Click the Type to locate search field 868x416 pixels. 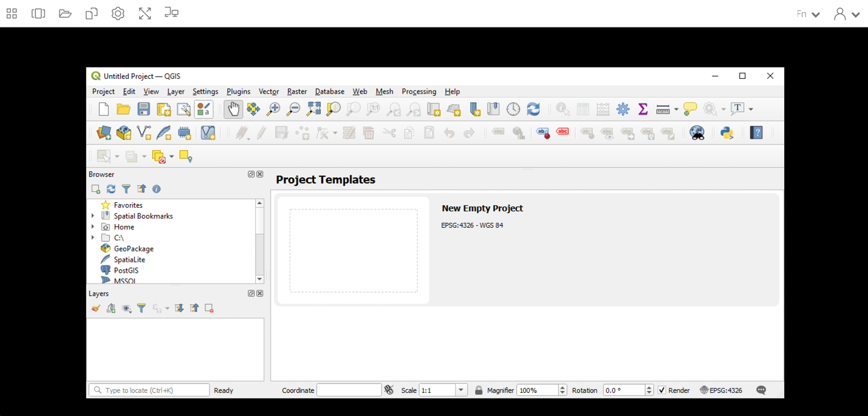[149, 390]
